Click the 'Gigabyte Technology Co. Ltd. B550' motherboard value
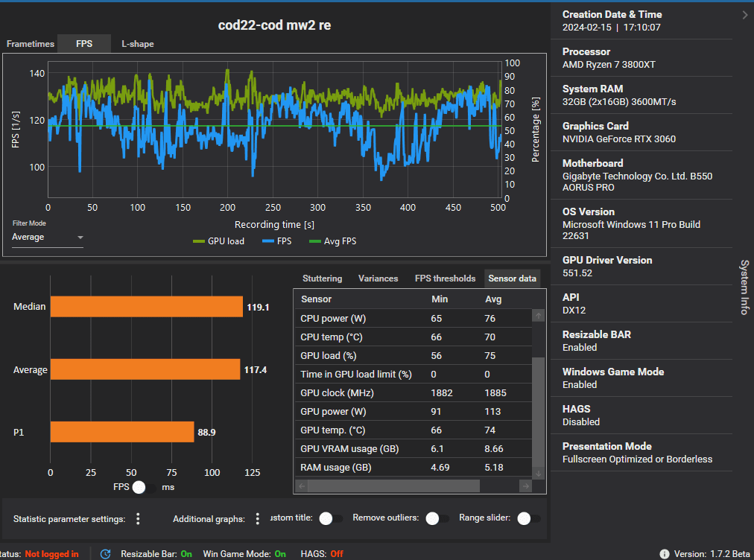This screenshot has width=754, height=560. [x=637, y=176]
